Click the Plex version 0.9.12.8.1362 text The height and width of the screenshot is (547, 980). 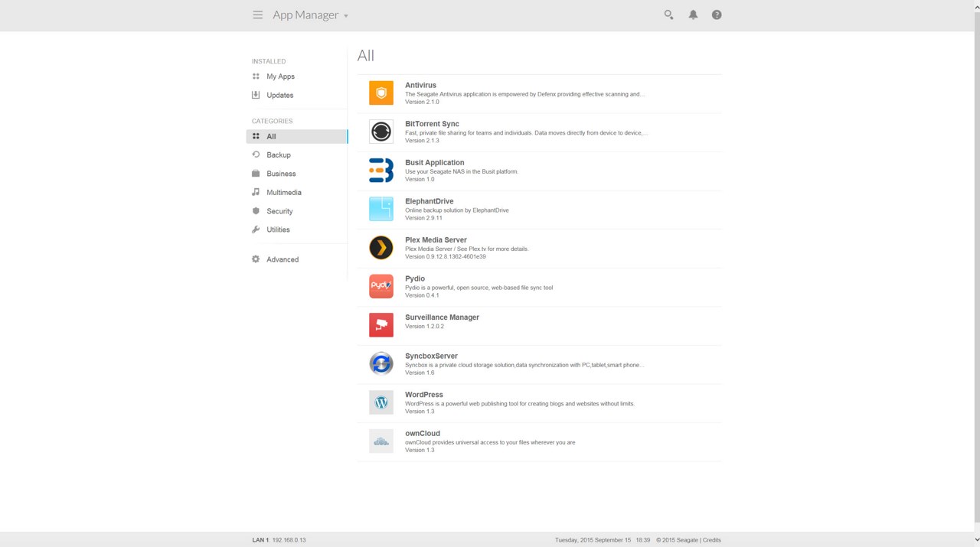pyautogui.click(x=445, y=257)
